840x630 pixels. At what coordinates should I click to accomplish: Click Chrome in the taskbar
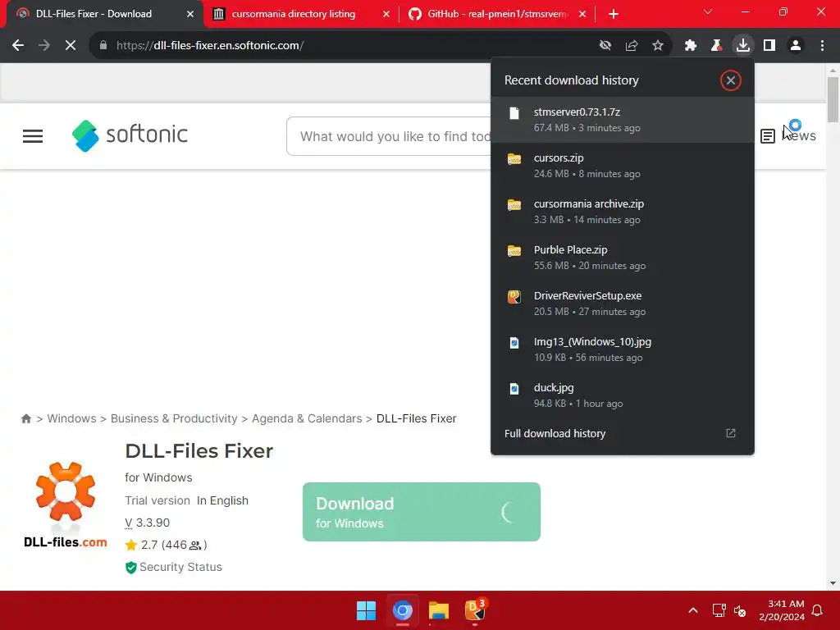(402, 610)
